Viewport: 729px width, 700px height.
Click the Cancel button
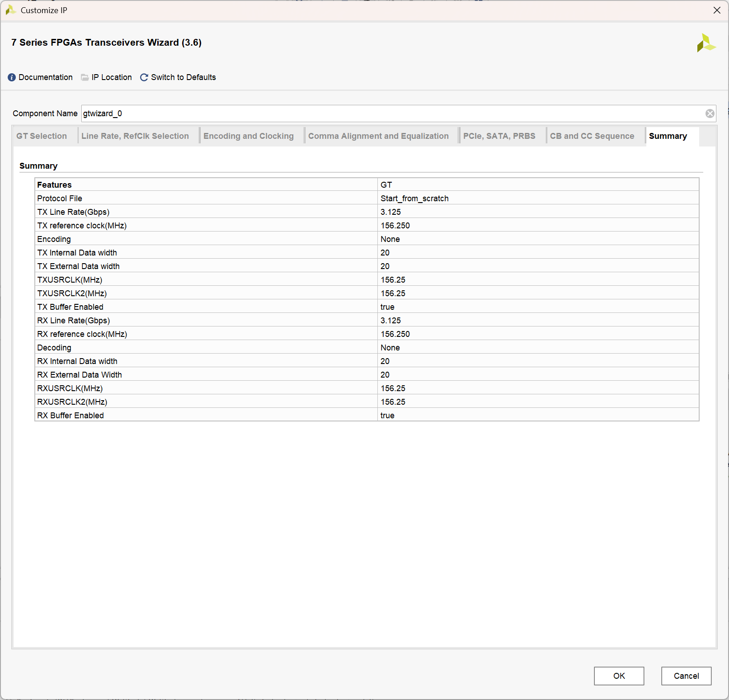coord(686,676)
